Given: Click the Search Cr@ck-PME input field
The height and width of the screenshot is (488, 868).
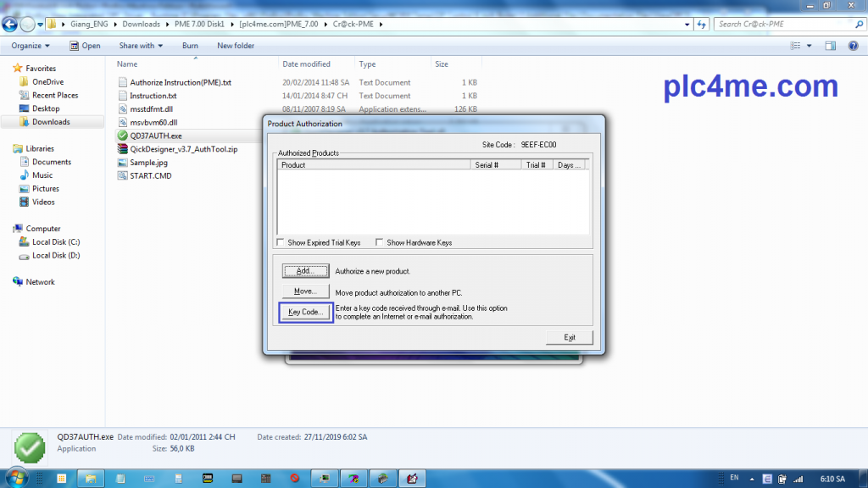Looking at the screenshot, I should click(x=782, y=25).
